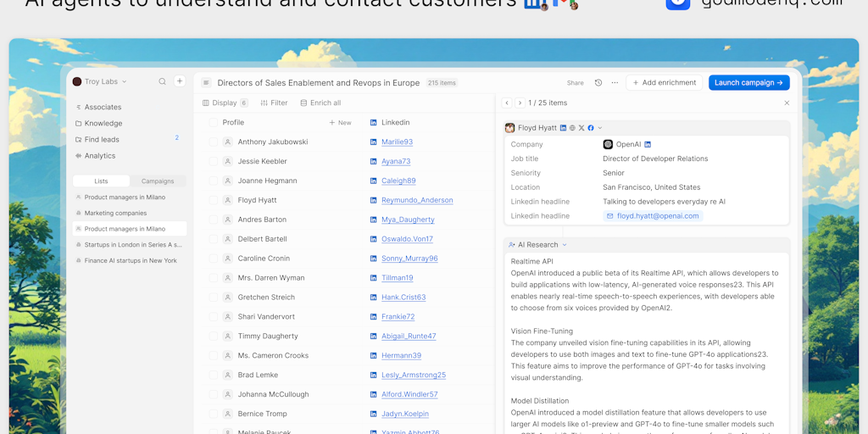
Task: Click LinkedIn icon in Hermann39 row
Action: [x=373, y=355]
